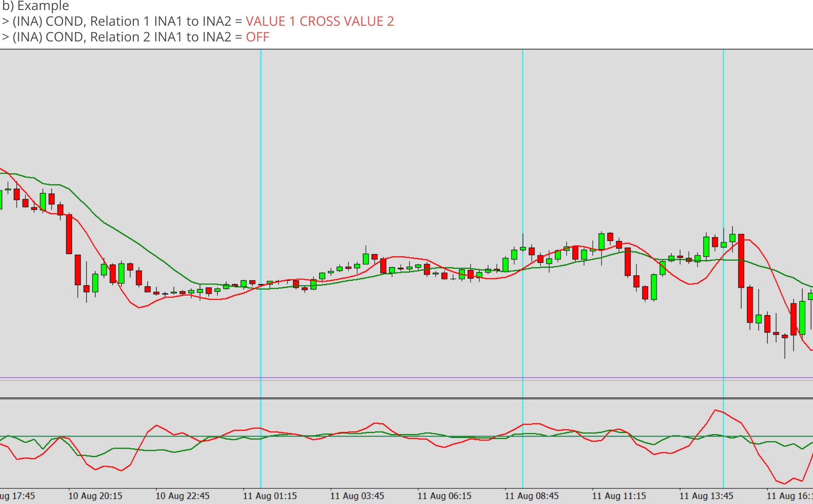813x504 pixels.
Task: Click the '11 Aug 13:45' time axis label
Action: tap(706, 496)
